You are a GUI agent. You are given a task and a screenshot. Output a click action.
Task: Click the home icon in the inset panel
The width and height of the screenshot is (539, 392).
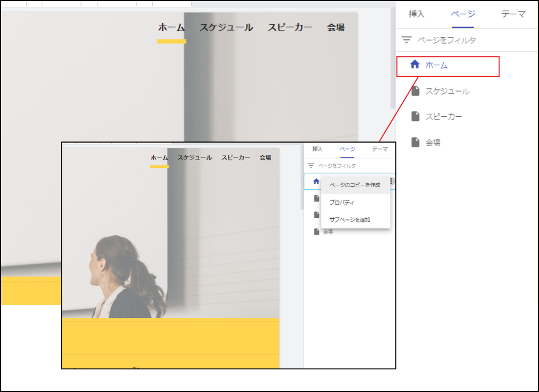tap(315, 180)
